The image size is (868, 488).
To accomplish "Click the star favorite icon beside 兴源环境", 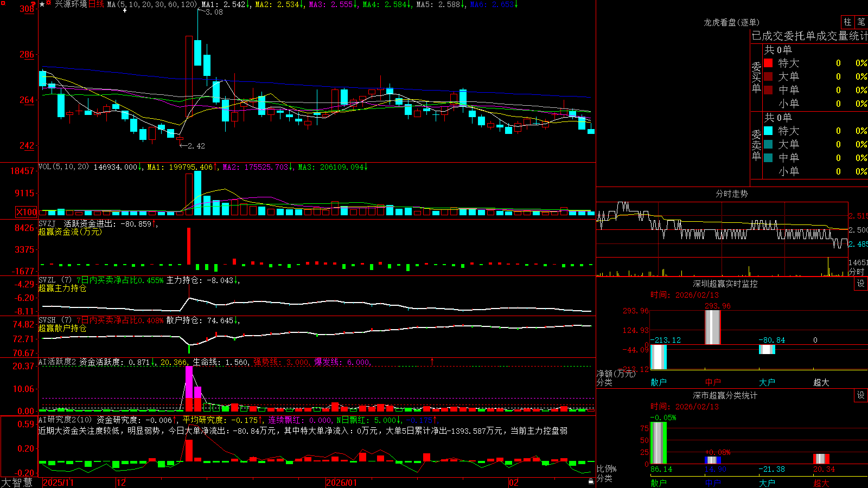I will click(42, 4).
